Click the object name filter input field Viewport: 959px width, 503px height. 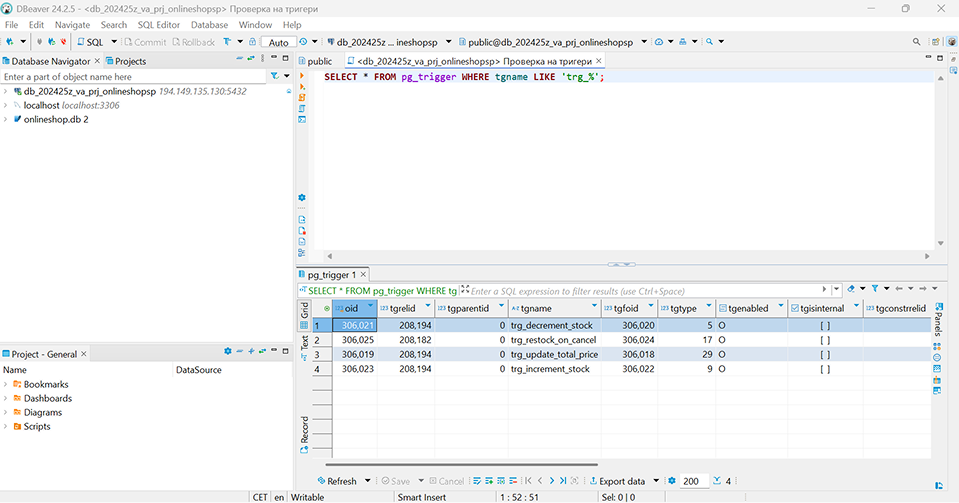click(x=130, y=77)
